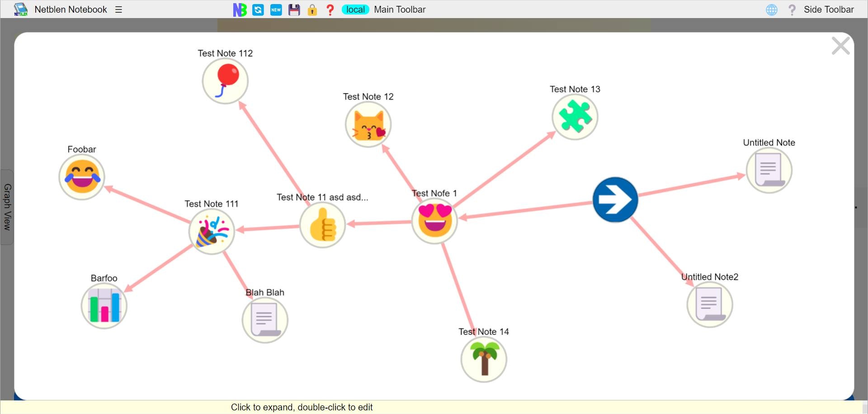Click the Test Note 112 label
Viewport: 868px width, 414px height.
225,53
